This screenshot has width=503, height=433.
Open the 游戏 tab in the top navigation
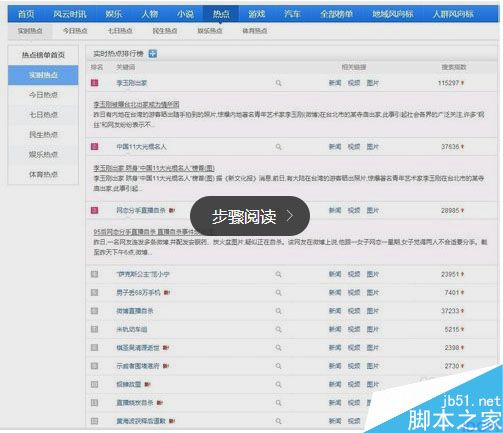click(256, 14)
